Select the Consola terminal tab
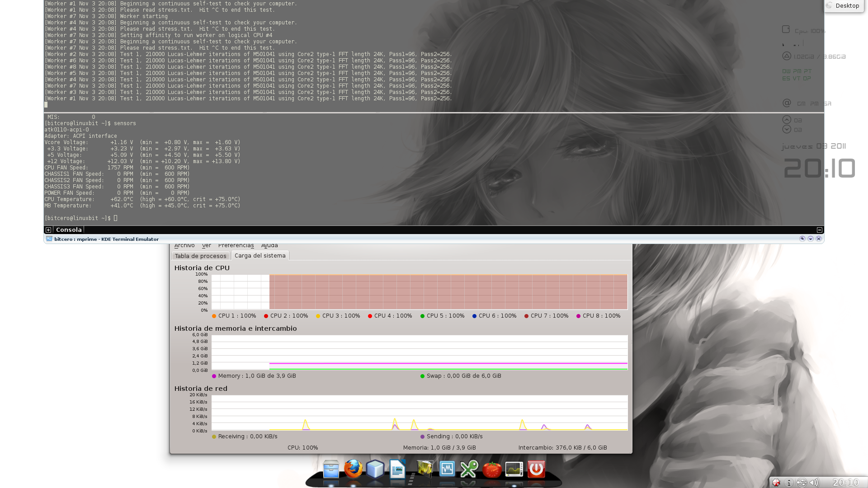This screenshot has width=868, height=488. pyautogui.click(x=69, y=230)
